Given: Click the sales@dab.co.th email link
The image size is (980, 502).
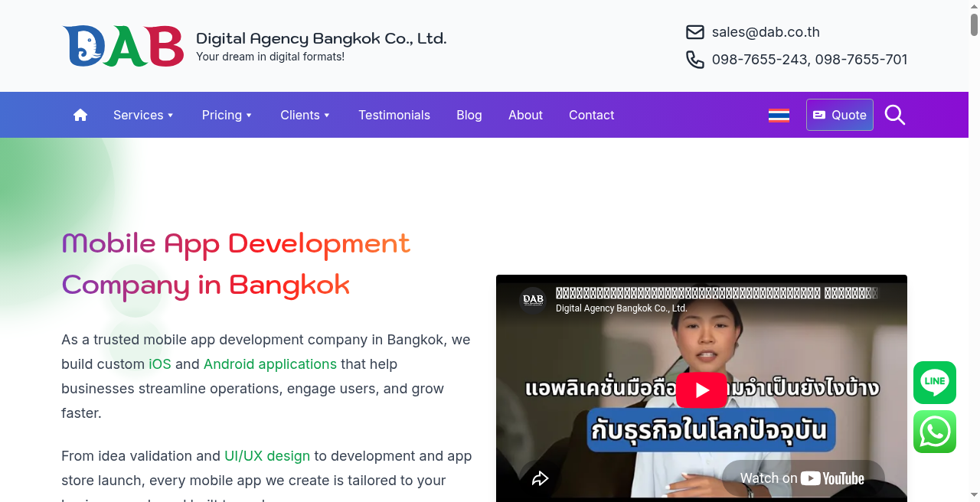Looking at the screenshot, I should (x=766, y=32).
